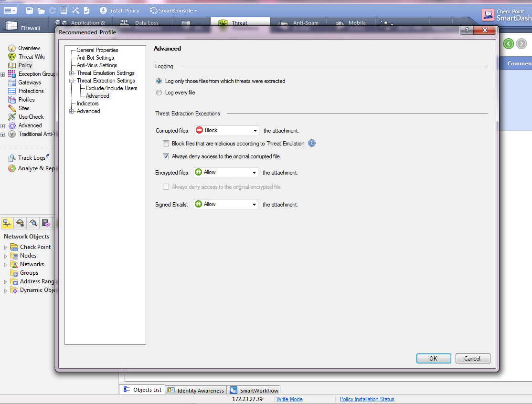Expand the Address Ranges folder
The width and height of the screenshot is (532, 404).
[5, 281]
